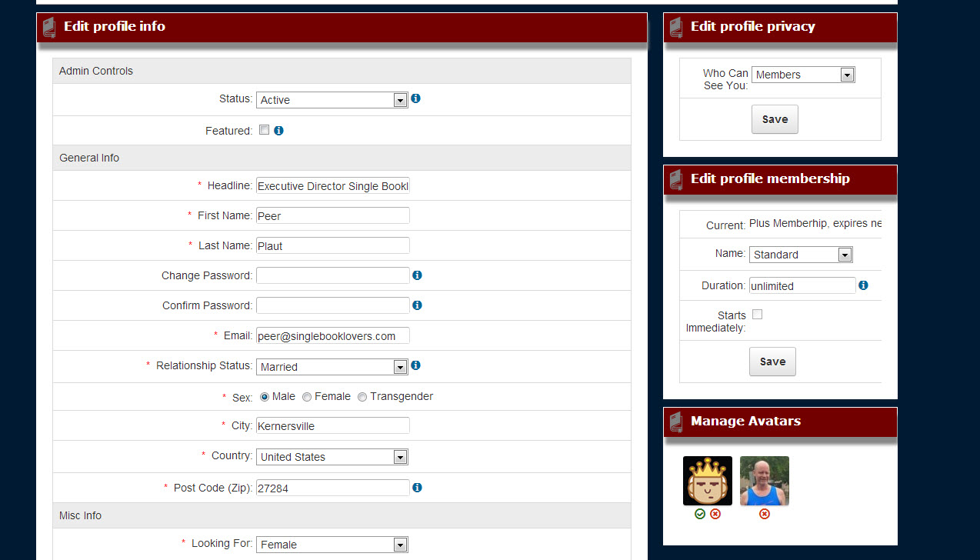The height and width of the screenshot is (560, 980).
Task: Check the Starts Immediately checkbox
Action: pyautogui.click(x=757, y=315)
